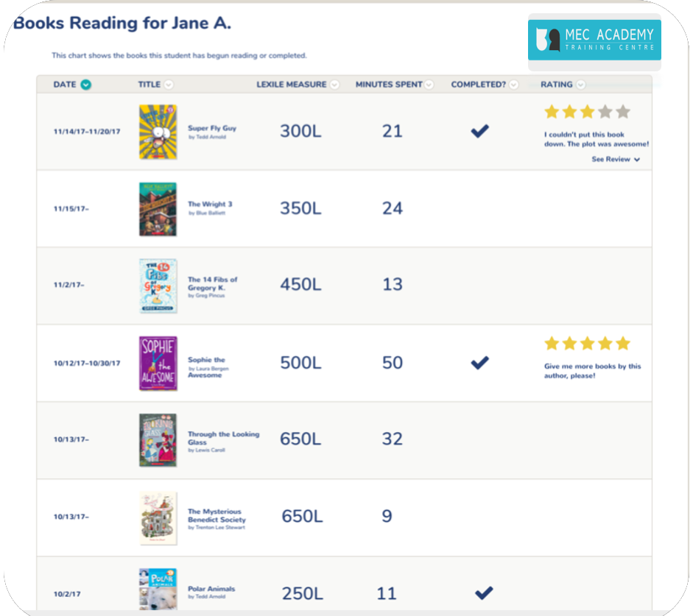Click the MEC Academy logo

click(x=594, y=40)
